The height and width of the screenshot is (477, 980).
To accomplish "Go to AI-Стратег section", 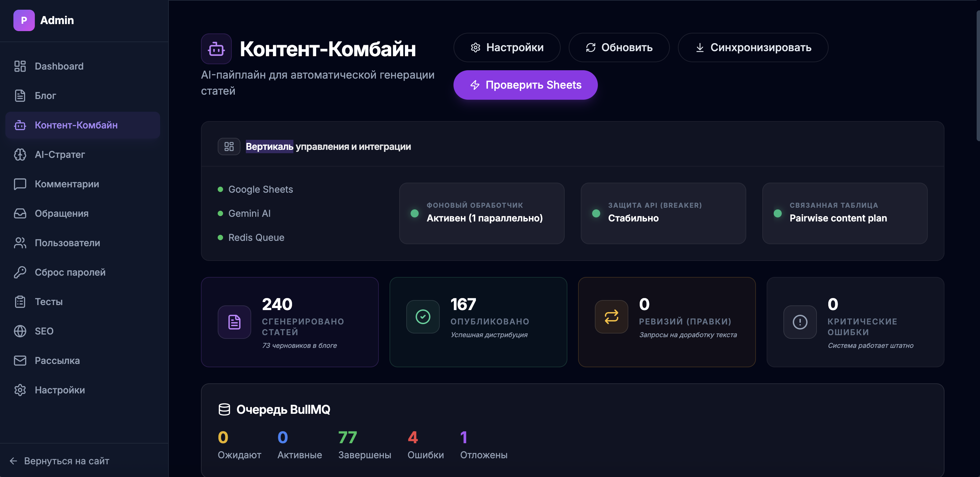I will point(60,155).
